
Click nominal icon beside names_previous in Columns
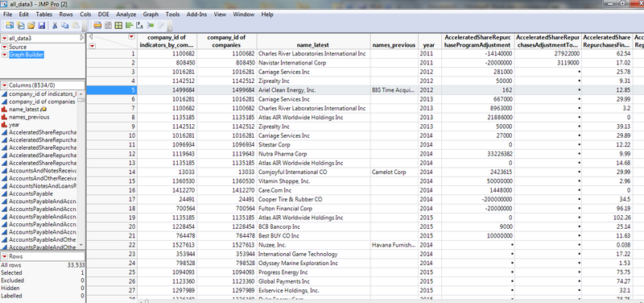[x=4, y=117]
